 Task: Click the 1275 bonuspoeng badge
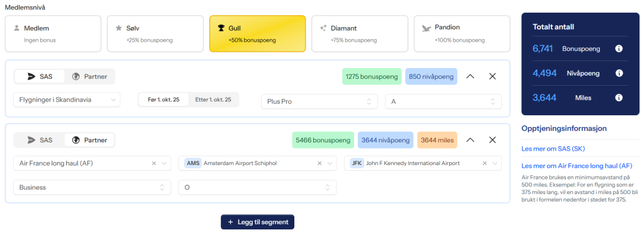click(372, 77)
